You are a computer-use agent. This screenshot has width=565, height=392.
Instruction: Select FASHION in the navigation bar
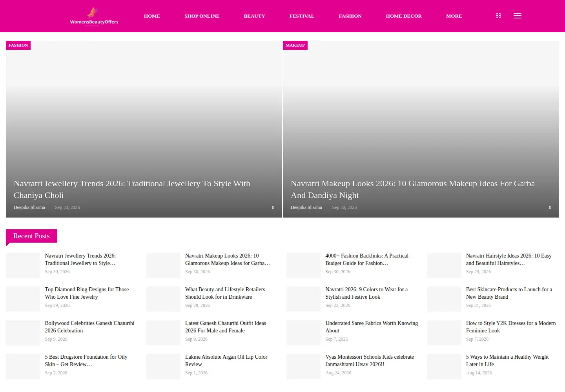[x=350, y=16]
